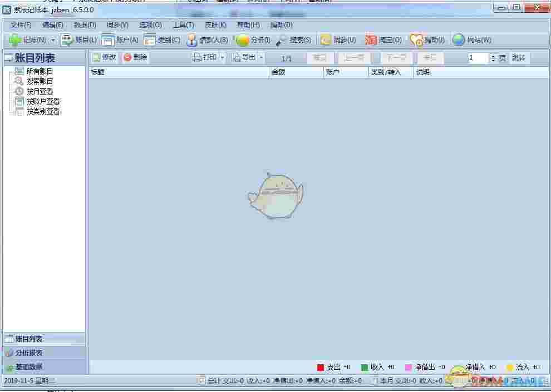The image size is (551, 392).
Task: Switch to the 基础数据 panel tab
Action: (44, 367)
